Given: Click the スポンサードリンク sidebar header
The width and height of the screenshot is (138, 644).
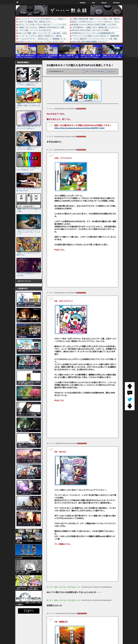Looking at the screenshot, I should click(29, 281).
